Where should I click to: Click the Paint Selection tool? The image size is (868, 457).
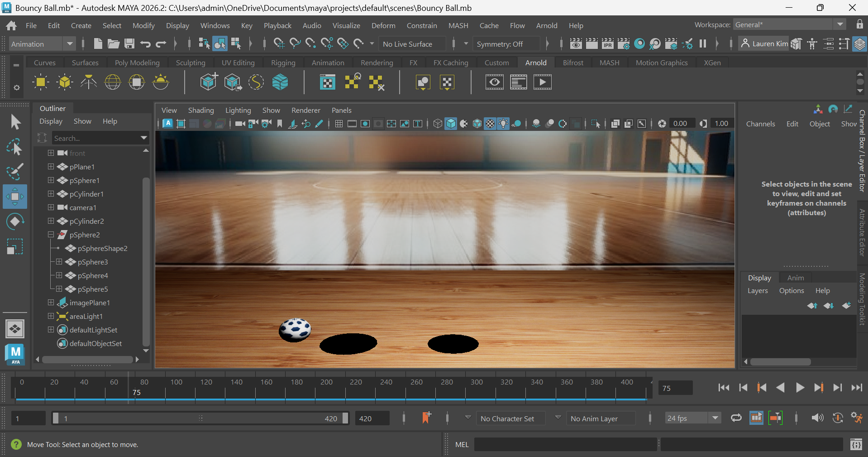[x=15, y=172]
